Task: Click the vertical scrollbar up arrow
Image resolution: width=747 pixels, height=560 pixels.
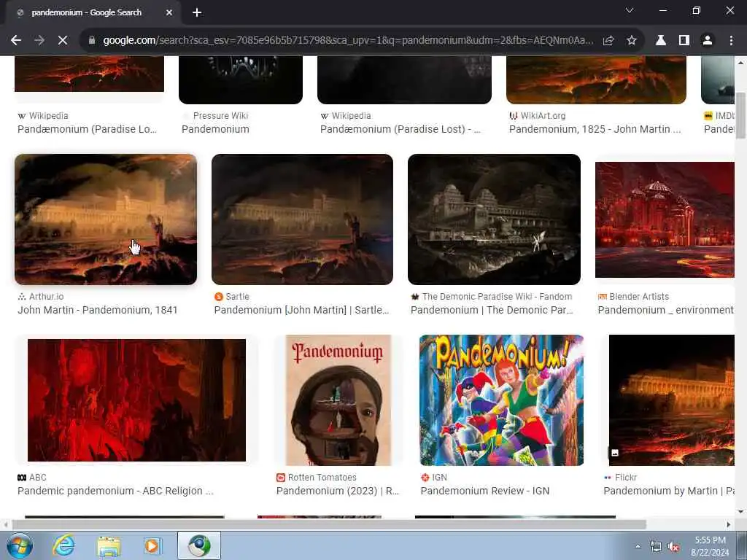Action: [x=741, y=62]
